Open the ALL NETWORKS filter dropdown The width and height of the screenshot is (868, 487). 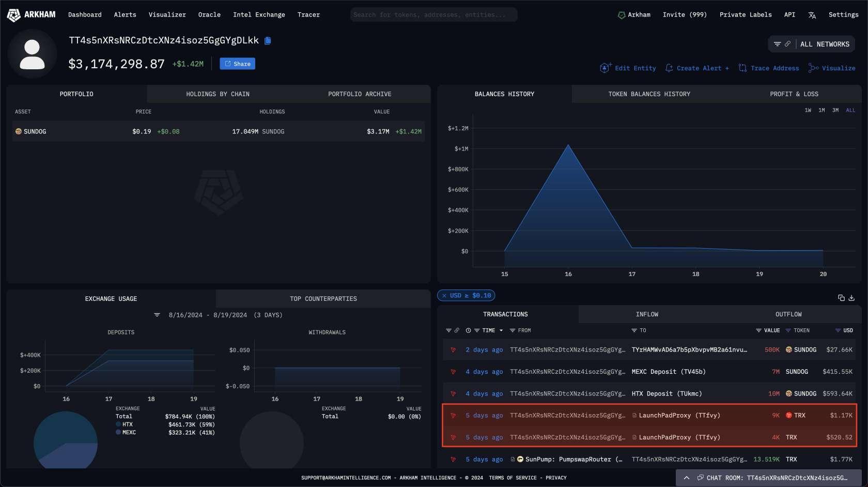point(811,44)
